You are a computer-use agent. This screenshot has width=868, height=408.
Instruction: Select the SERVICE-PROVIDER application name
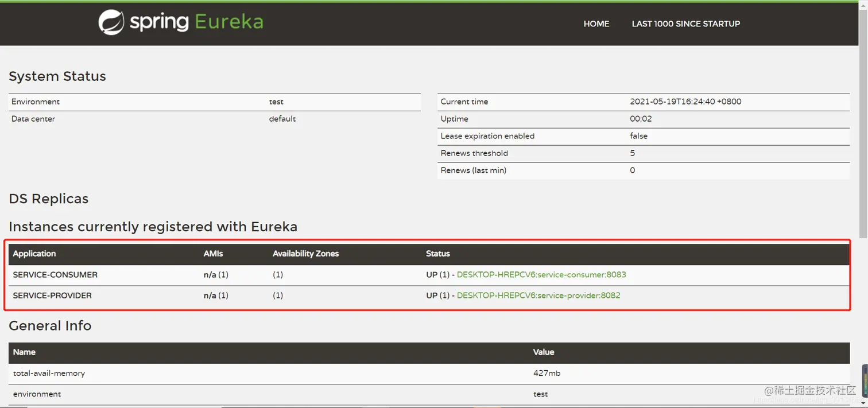tap(52, 296)
